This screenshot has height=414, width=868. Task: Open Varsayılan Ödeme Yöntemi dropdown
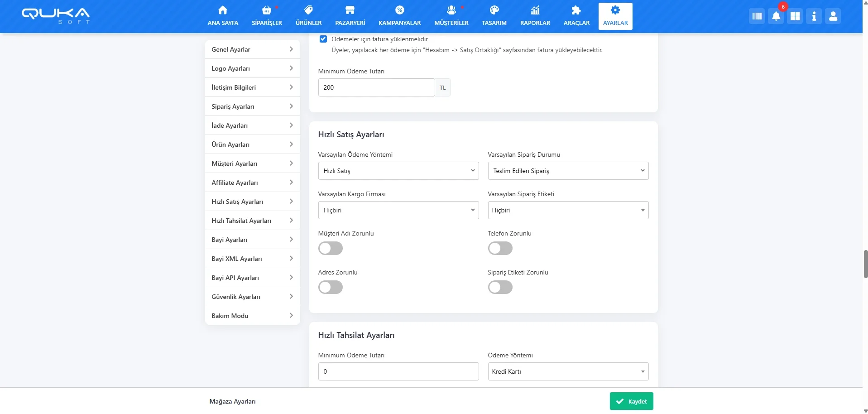point(398,171)
